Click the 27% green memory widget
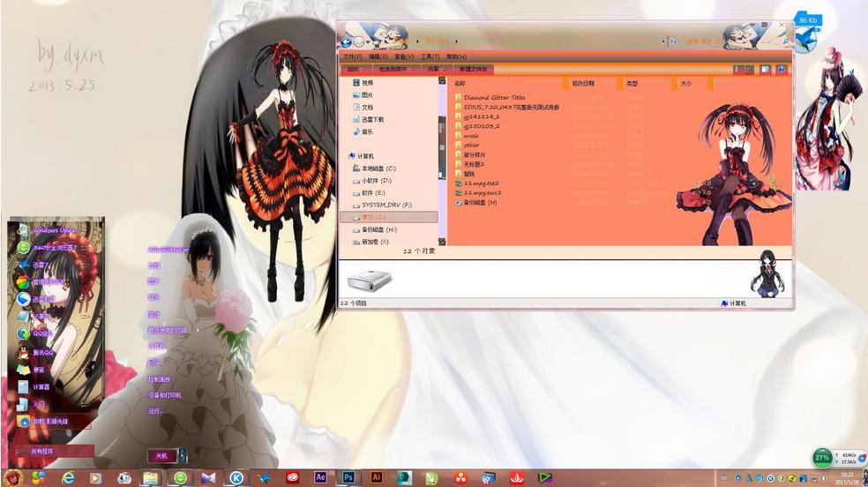The width and height of the screenshot is (868, 487). 822,458
